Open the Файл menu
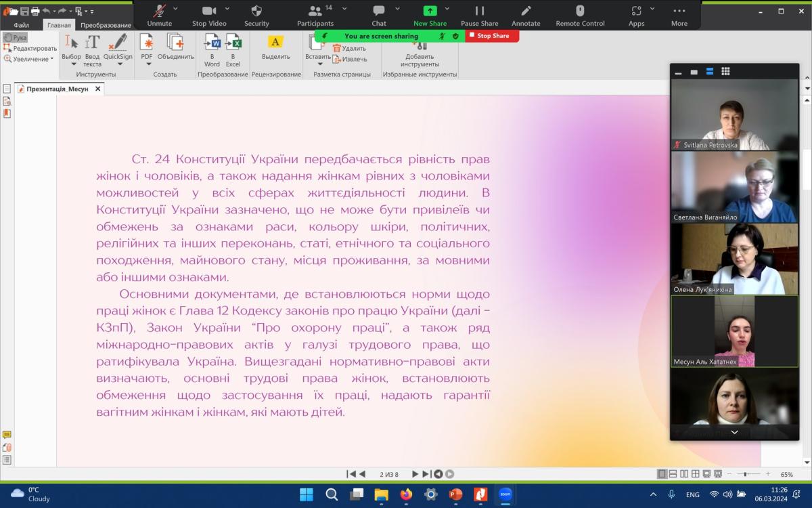The image size is (812, 508). click(x=21, y=25)
